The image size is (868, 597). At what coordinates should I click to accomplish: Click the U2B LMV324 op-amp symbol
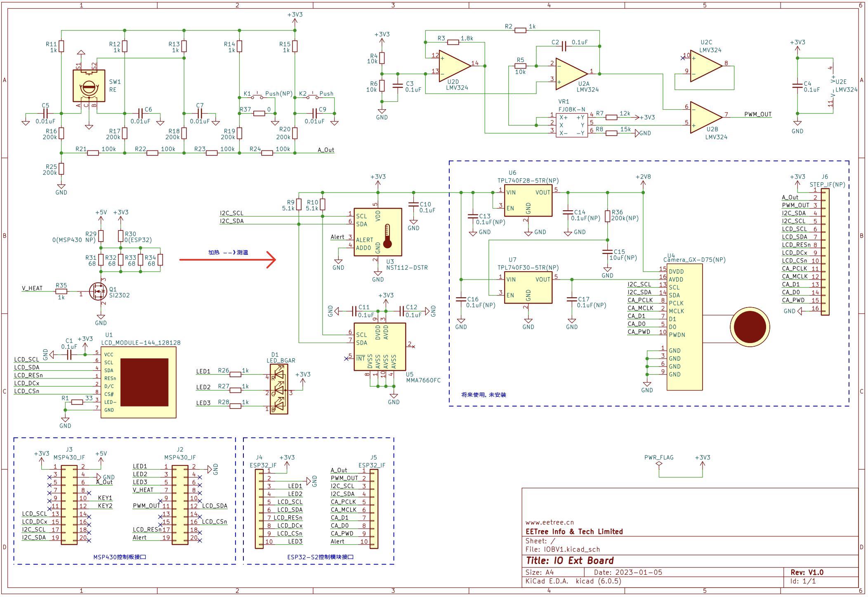click(x=706, y=117)
